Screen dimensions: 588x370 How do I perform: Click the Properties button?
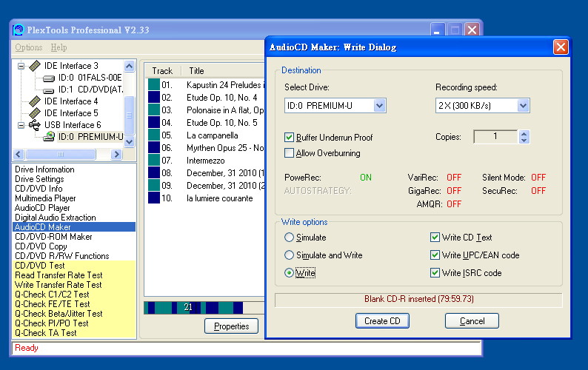tap(231, 326)
